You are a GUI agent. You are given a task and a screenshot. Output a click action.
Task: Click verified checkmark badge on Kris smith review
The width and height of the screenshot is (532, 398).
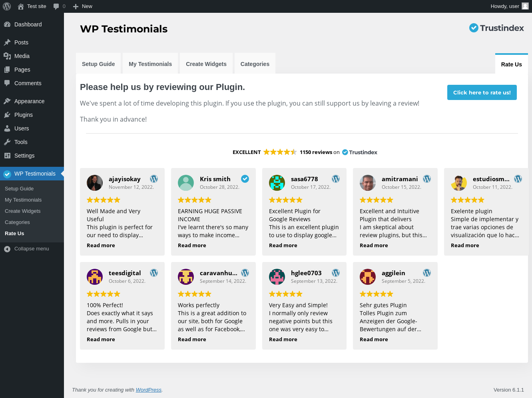click(x=245, y=179)
